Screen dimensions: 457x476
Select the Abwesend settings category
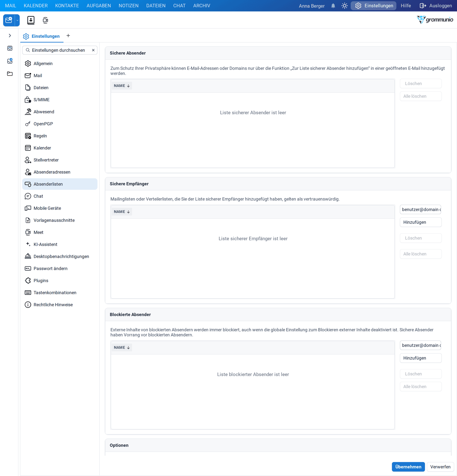pyautogui.click(x=60, y=112)
